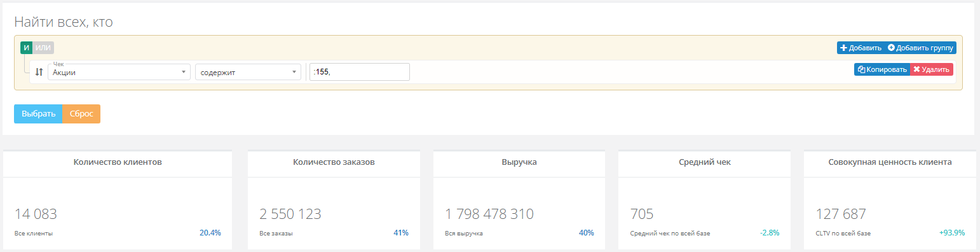
Task: Click the Выбрать button
Action: (38, 114)
